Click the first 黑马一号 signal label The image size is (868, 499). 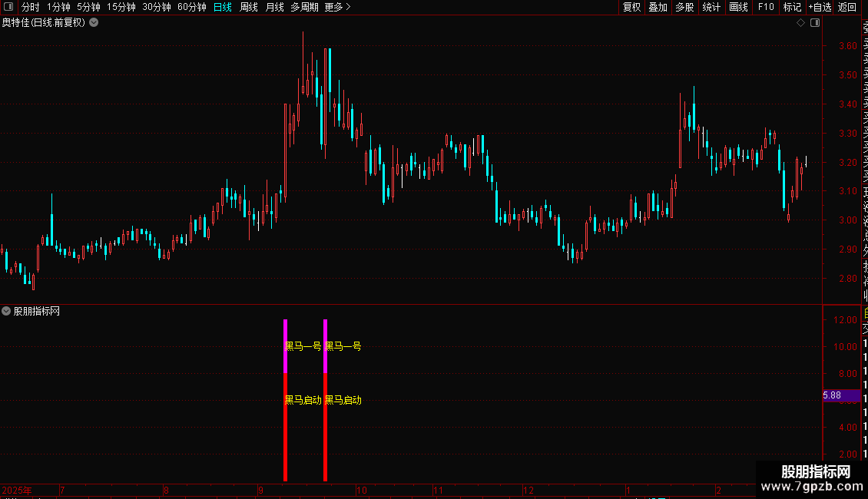[x=303, y=346]
